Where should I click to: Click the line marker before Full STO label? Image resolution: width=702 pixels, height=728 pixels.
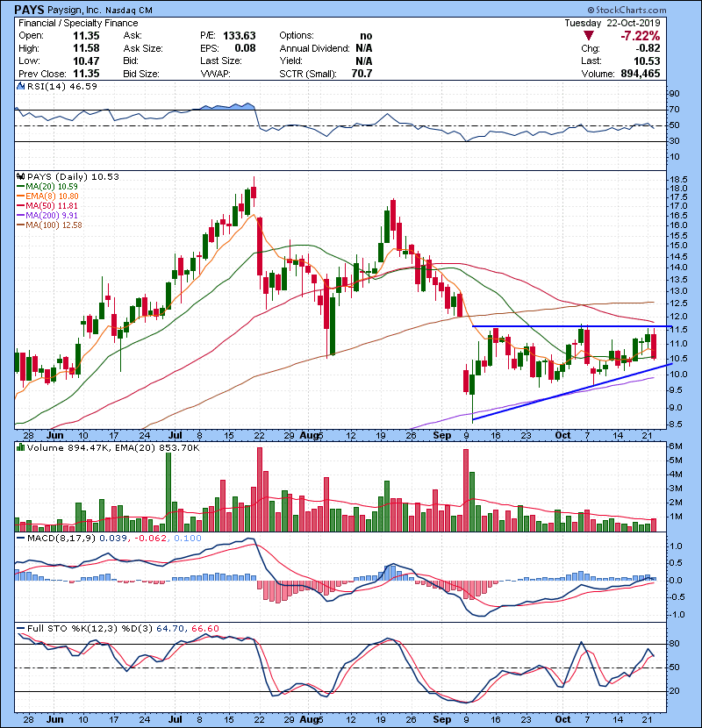tap(20, 628)
